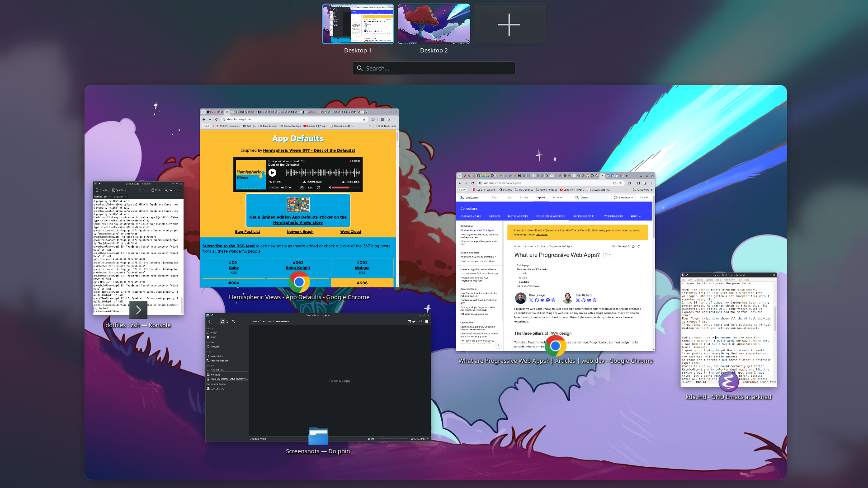Click the Chrome icon badge under App Defaults window
868x488 pixels.
click(x=299, y=282)
